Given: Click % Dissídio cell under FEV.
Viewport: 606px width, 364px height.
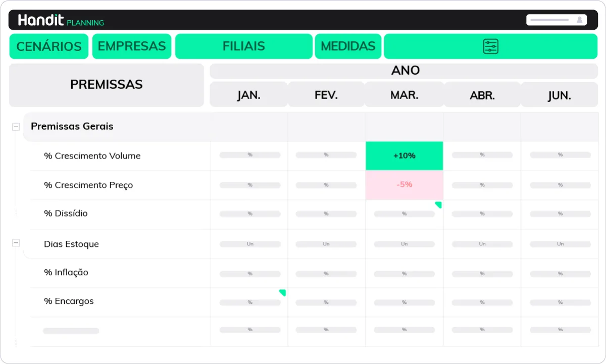Looking at the screenshot, I should tap(327, 215).
